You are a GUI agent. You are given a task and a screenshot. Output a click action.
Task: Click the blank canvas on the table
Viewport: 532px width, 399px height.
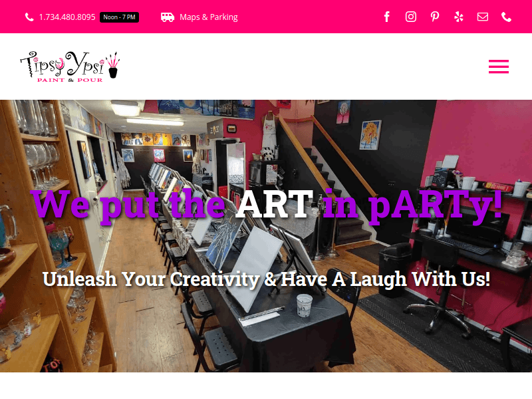[258, 268]
